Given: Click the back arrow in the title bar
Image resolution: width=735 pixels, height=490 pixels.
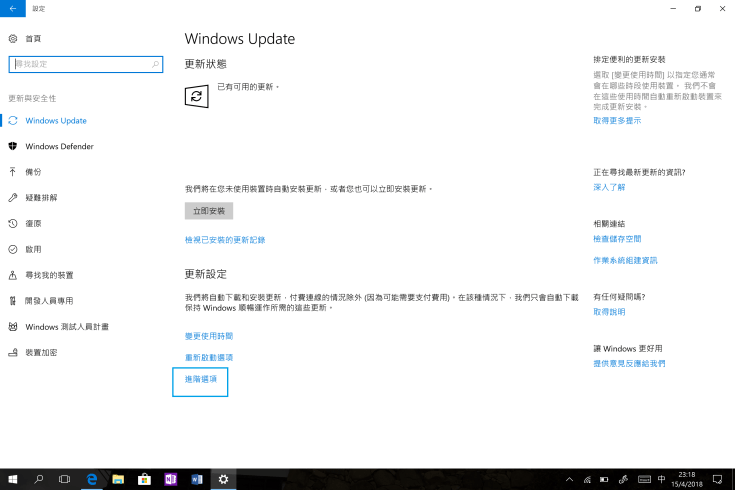Looking at the screenshot, I should click(12, 8).
